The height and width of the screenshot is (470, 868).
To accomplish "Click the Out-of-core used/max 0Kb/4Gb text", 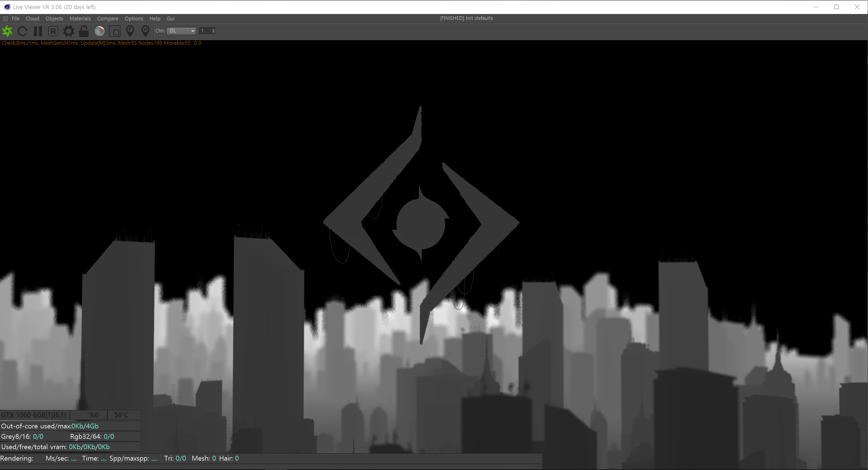I will click(x=50, y=426).
